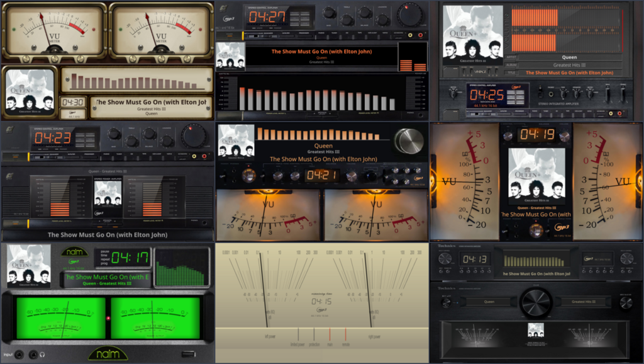
Task: Click the top naim logo badge
Action: click(74, 252)
